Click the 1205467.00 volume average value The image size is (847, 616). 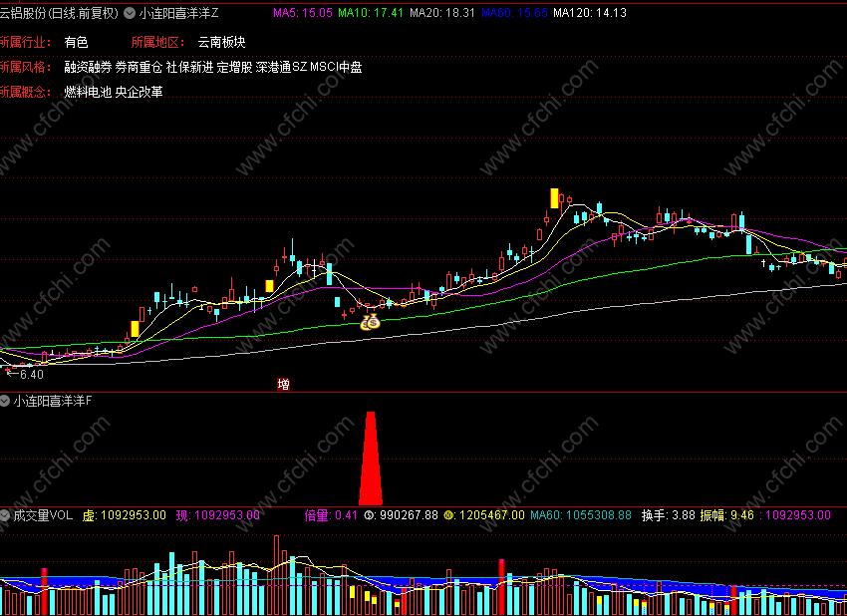(491, 515)
